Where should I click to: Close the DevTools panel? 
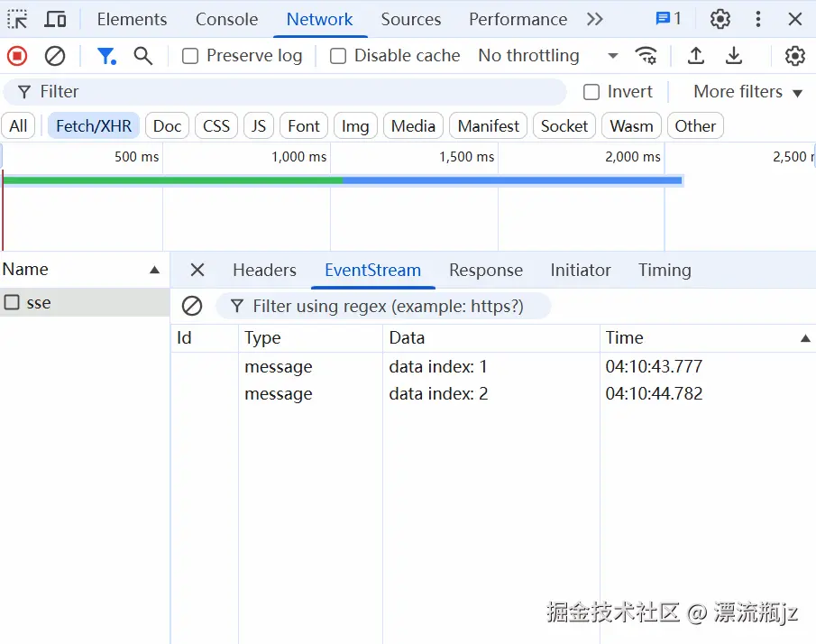pos(794,19)
